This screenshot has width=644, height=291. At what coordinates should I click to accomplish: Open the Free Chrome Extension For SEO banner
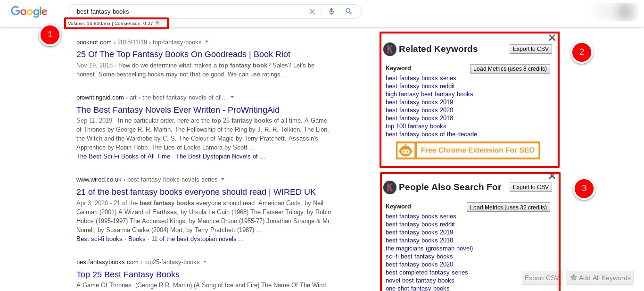pyautogui.click(x=468, y=150)
